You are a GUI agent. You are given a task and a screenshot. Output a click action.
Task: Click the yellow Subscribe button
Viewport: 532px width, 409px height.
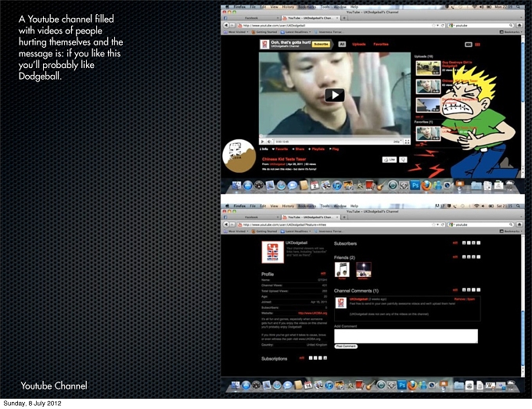321,44
